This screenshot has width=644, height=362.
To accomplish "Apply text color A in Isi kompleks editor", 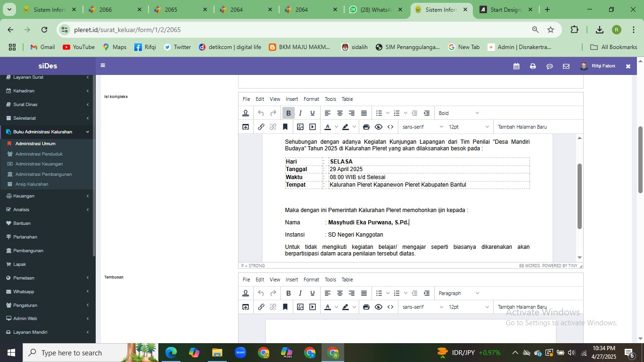I will (x=328, y=127).
